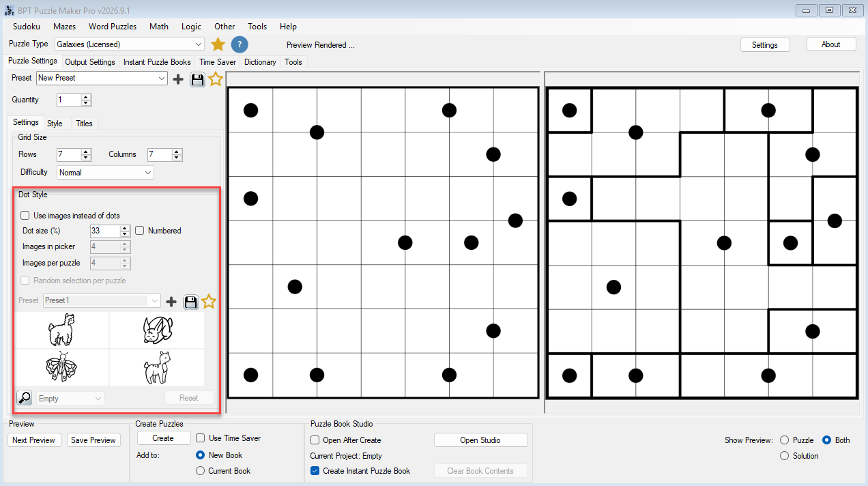Select the New Book radio button
This screenshot has height=486, width=868.
(201, 455)
